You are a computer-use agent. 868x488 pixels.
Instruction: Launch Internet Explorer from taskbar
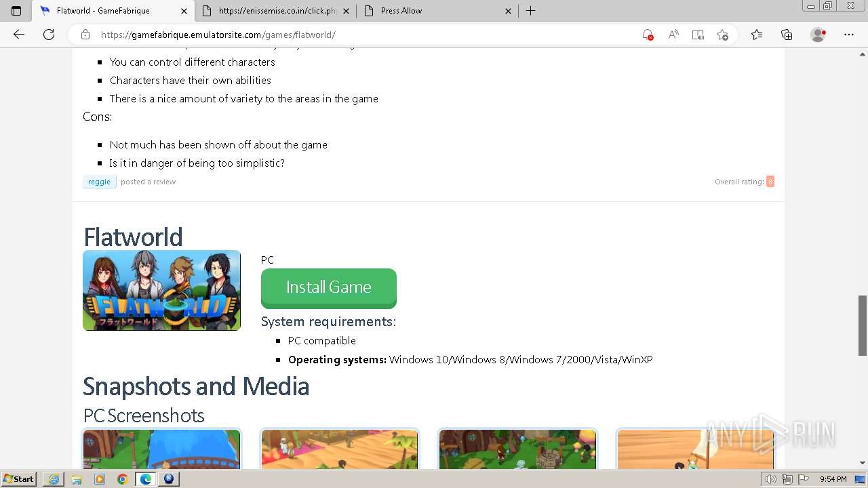tap(54, 479)
